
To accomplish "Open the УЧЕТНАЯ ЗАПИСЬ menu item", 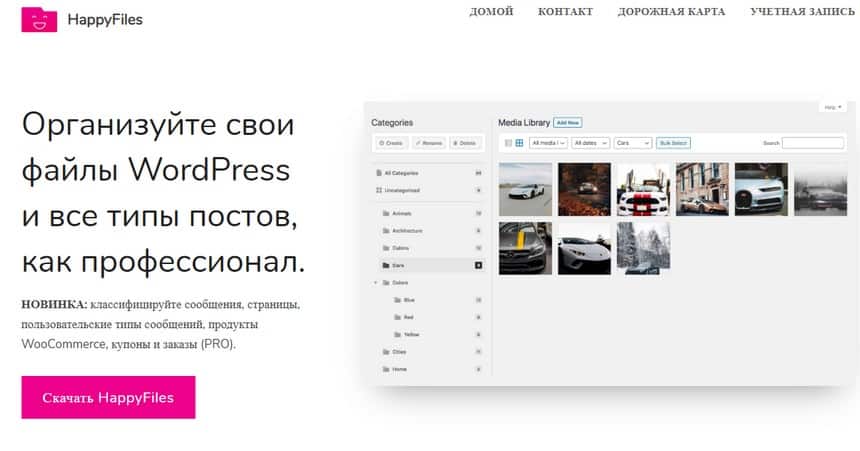I will point(802,12).
